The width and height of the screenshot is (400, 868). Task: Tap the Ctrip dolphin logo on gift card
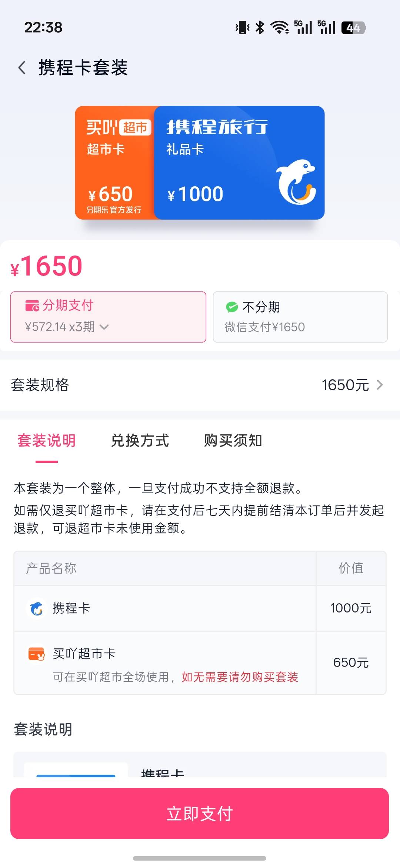(x=296, y=182)
